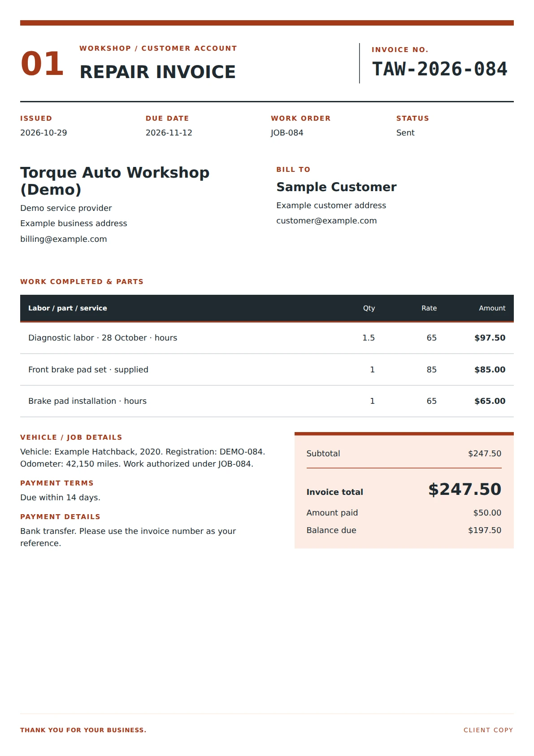
Task: Click the Rate column header
Action: point(429,308)
